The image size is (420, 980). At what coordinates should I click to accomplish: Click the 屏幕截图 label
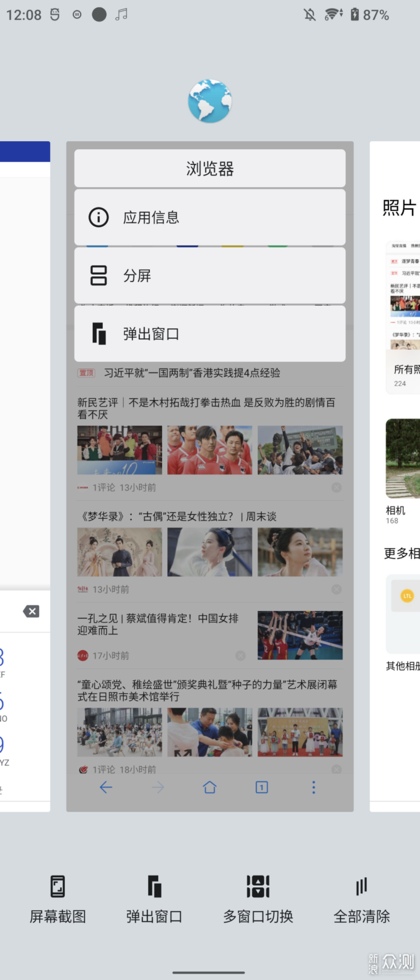tap(58, 916)
